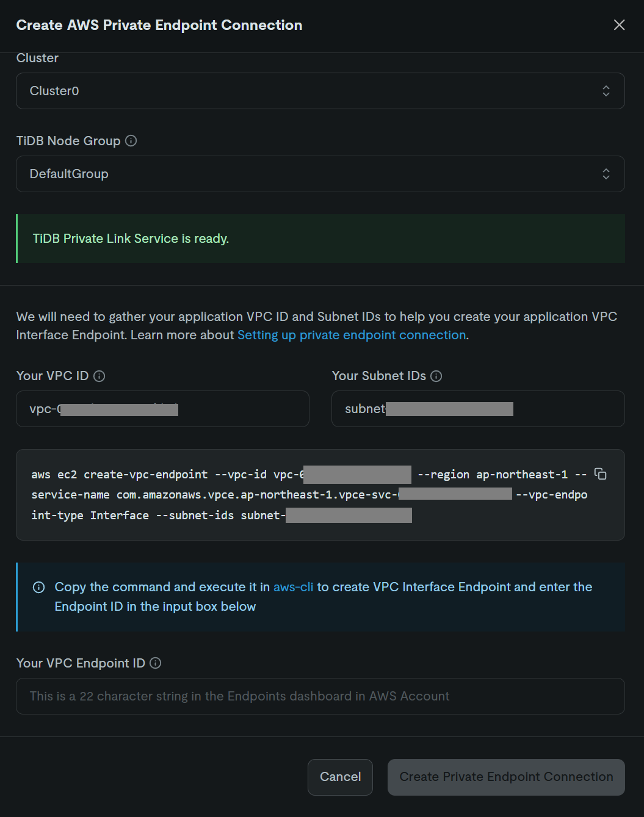Expand the DefaultGroup node group selector
Viewport: 644px width, 817px height.
(320, 174)
